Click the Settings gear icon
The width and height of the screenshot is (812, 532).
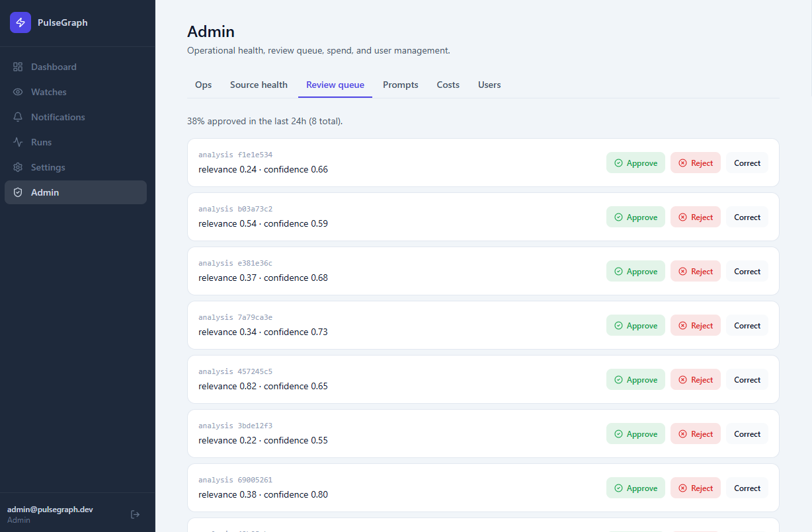coord(18,167)
